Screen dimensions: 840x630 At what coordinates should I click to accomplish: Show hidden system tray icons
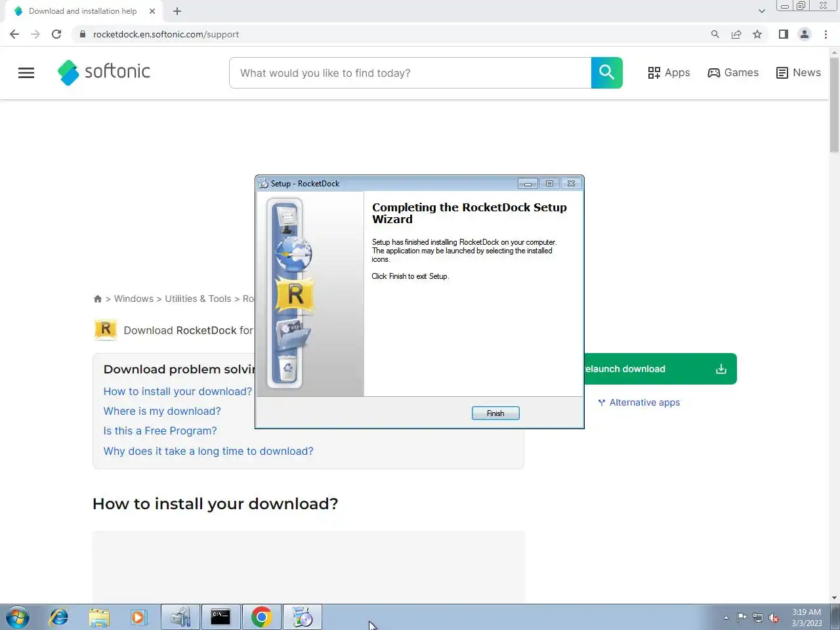coord(726,618)
